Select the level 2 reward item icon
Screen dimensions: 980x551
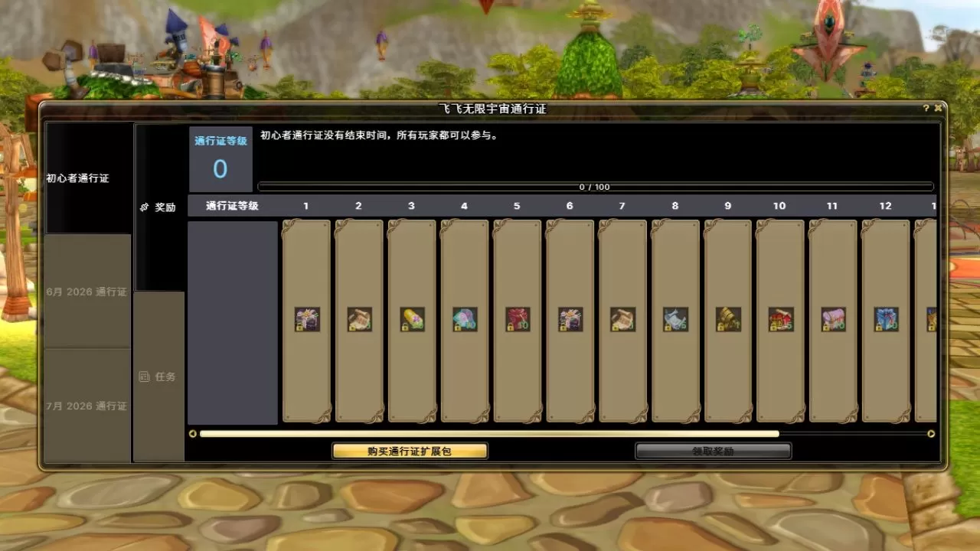360,319
